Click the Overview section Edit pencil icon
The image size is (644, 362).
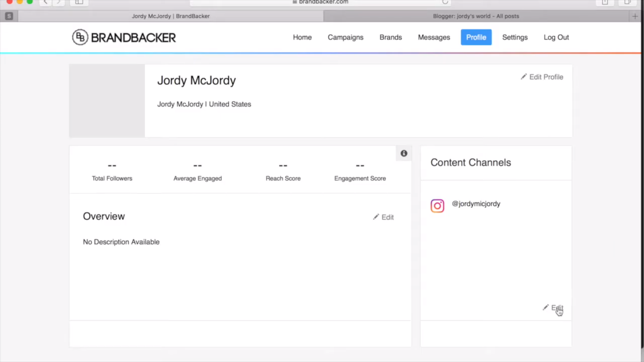(x=376, y=217)
